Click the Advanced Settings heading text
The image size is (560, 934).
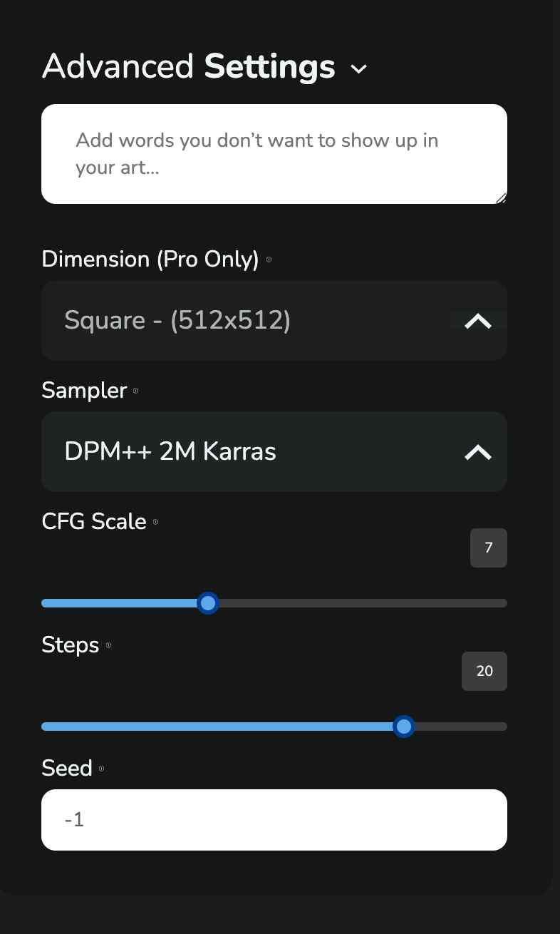(188, 67)
